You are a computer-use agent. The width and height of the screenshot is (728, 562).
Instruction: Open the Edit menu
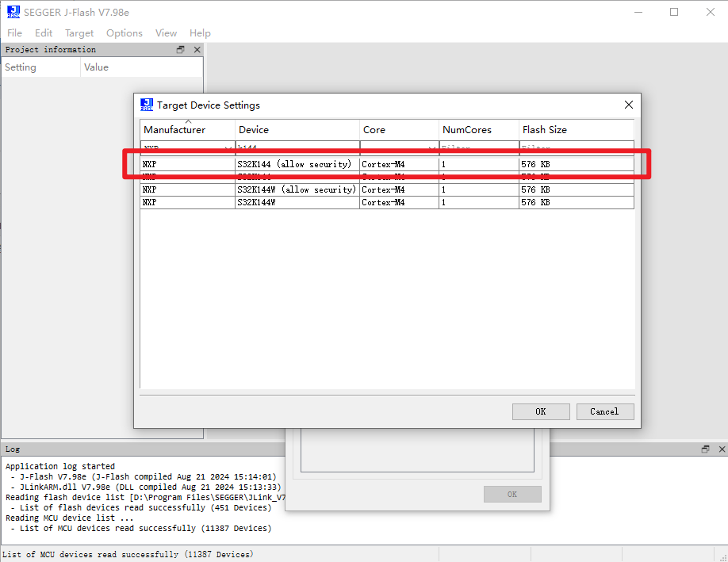point(44,33)
